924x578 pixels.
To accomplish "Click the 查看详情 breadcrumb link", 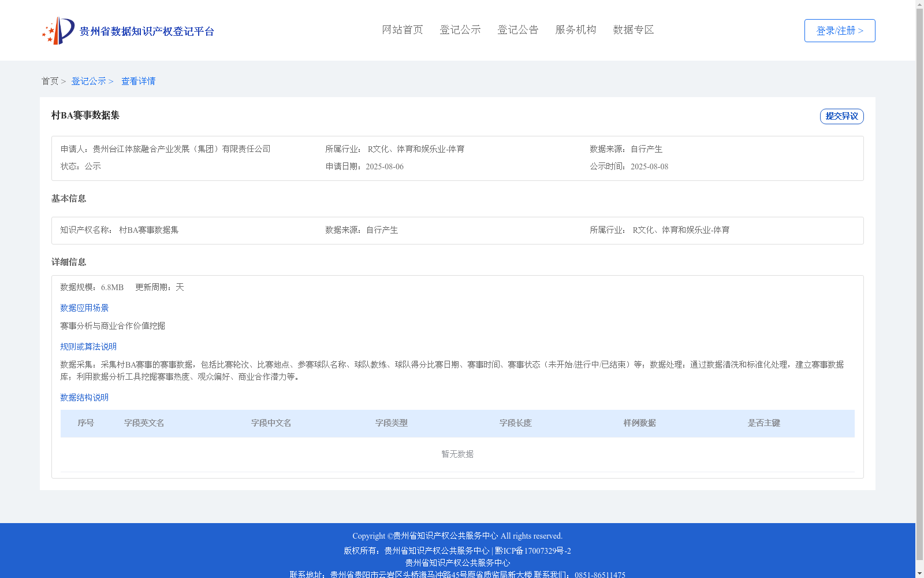I will (138, 81).
